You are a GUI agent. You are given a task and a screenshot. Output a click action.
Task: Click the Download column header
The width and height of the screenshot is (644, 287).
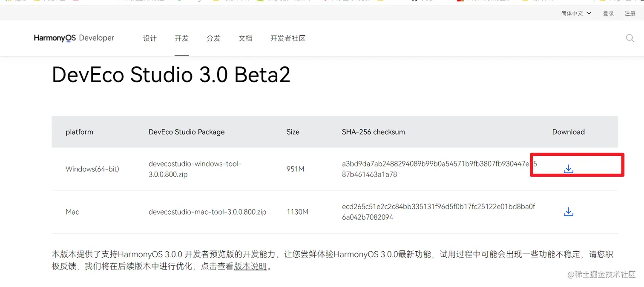tap(568, 132)
